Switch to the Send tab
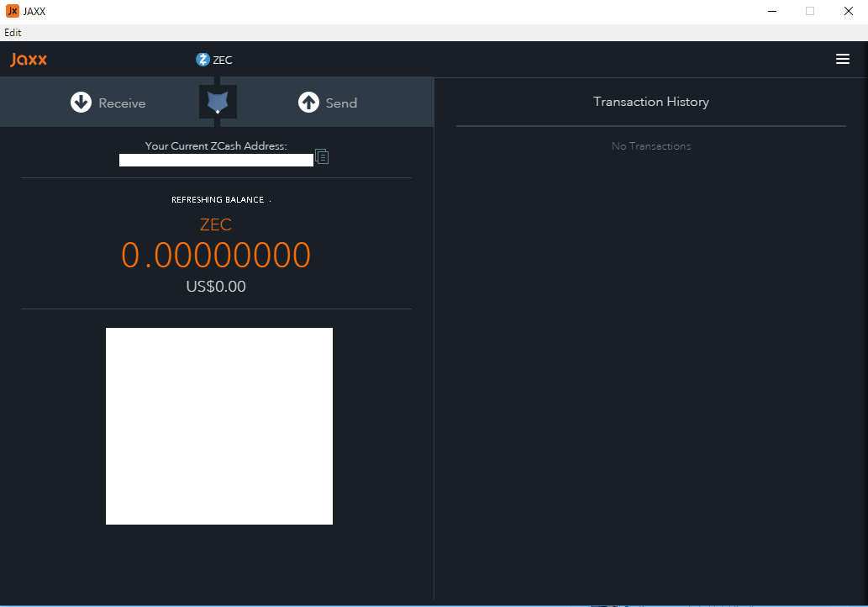 click(328, 103)
